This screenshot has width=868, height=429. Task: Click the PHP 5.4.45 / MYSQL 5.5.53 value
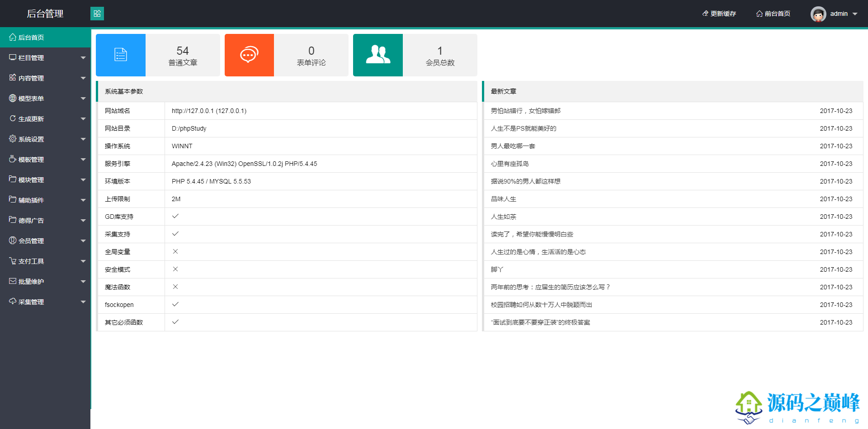[211, 181]
